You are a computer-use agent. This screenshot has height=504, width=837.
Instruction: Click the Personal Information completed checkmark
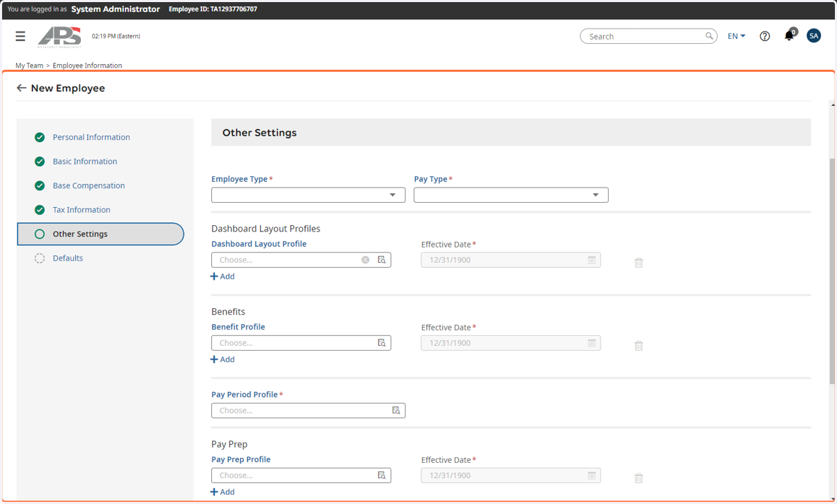(40, 137)
